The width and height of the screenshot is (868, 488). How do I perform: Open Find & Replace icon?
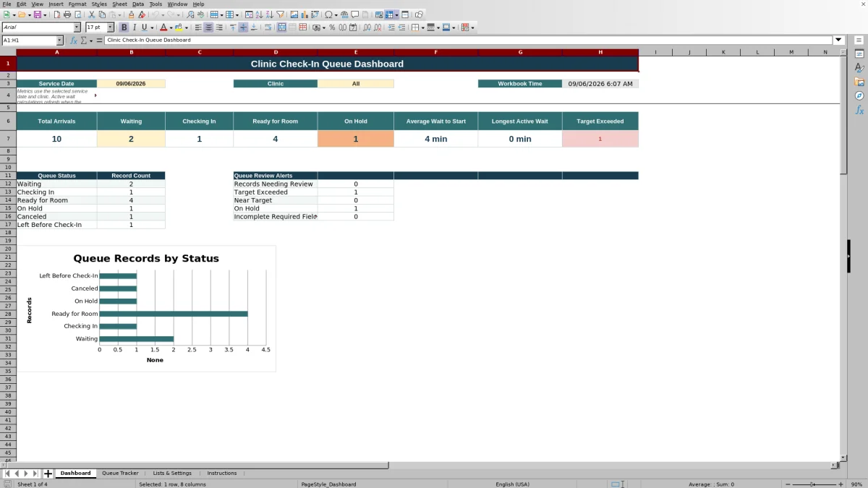[190, 14]
